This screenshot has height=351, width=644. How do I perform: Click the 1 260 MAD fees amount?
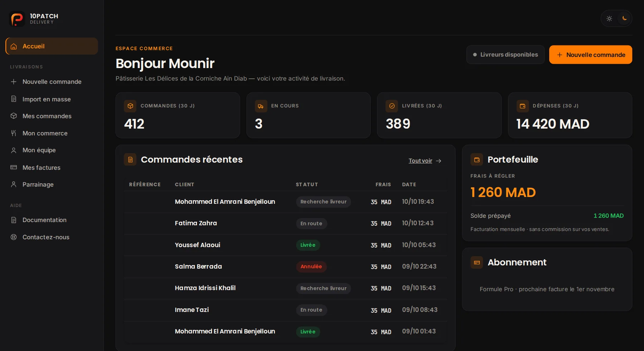tap(503, 193)
